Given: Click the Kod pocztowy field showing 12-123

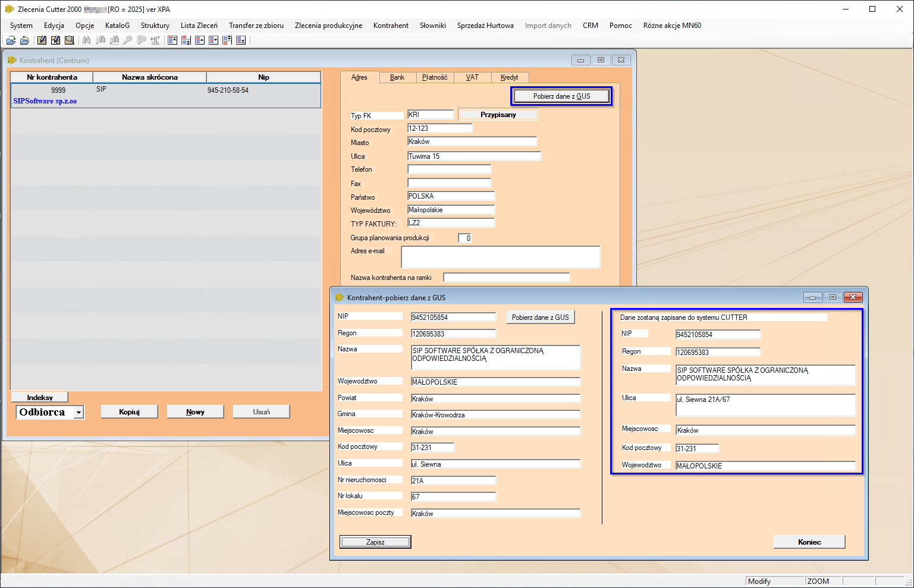Looking at the screenshot, I should tap(440, 128).
